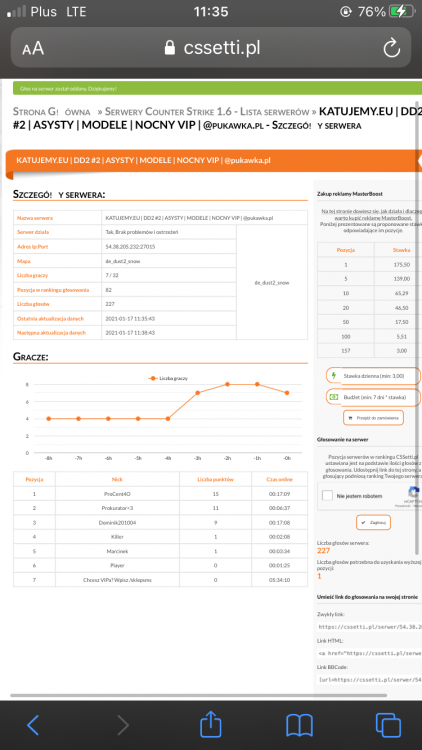The width and height of the screenshot is (422, 750).
Task: Select the 'Zwykły link' URL field
Action: [369, 627]
